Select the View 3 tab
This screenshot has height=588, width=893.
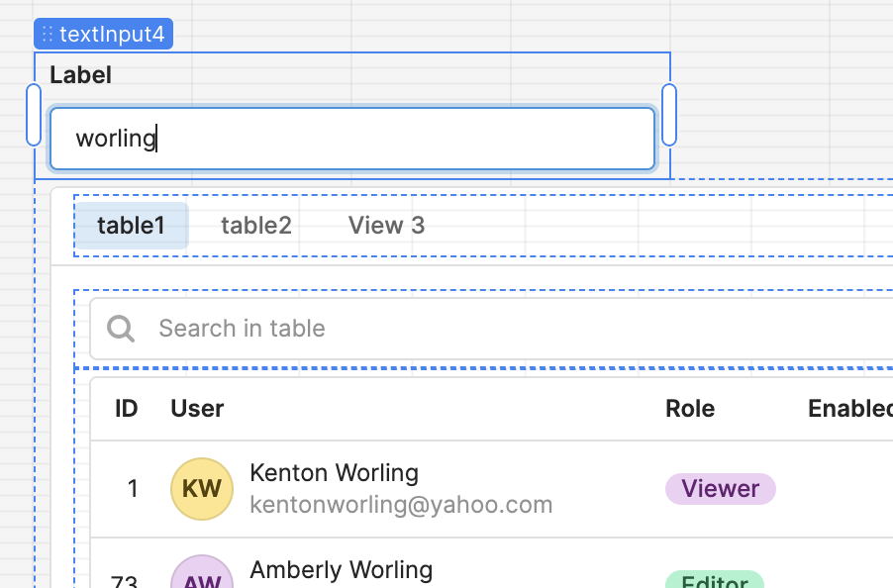coord(386,226)
